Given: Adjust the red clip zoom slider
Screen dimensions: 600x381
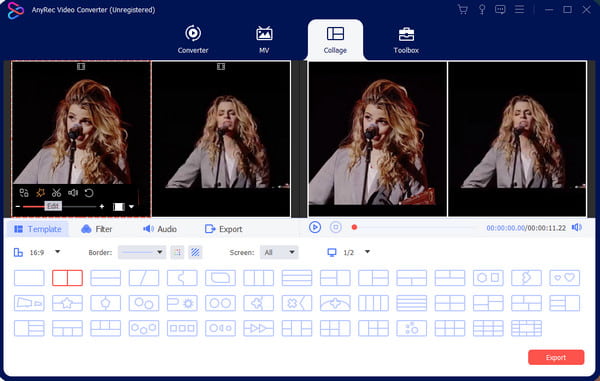Looking at the screenshot, I should click(59, 207).
